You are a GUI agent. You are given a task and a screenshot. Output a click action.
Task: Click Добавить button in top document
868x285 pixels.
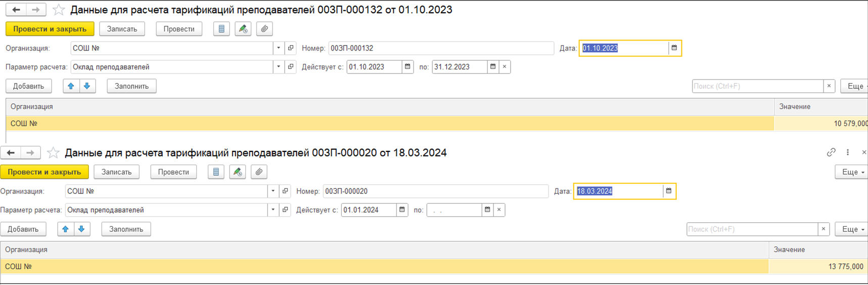pyautogui.click(x=28, y=86)
